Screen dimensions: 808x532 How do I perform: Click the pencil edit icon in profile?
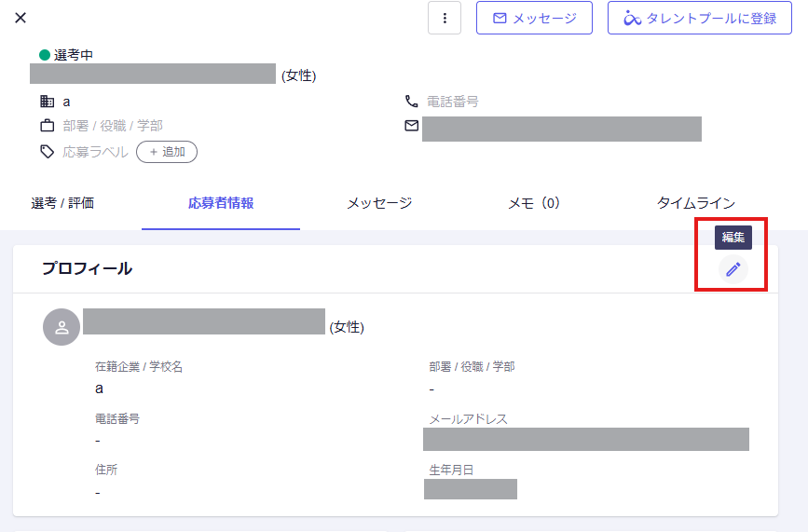[x=733, y=269]
